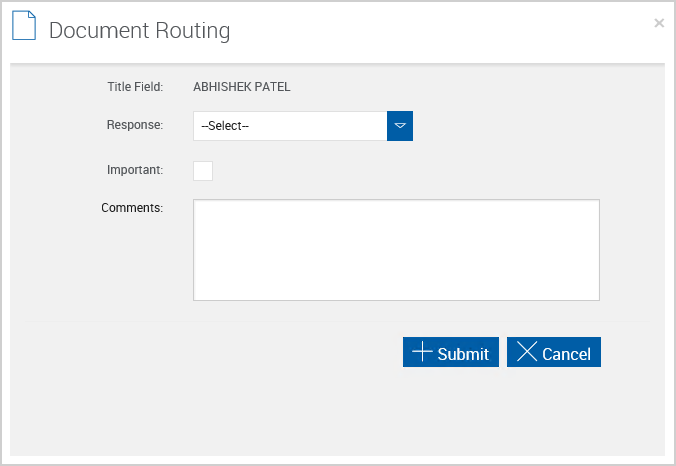This screenshot has height=466, width=676.
Task: Click the --Select-- placeholder text
Action: 225,126
